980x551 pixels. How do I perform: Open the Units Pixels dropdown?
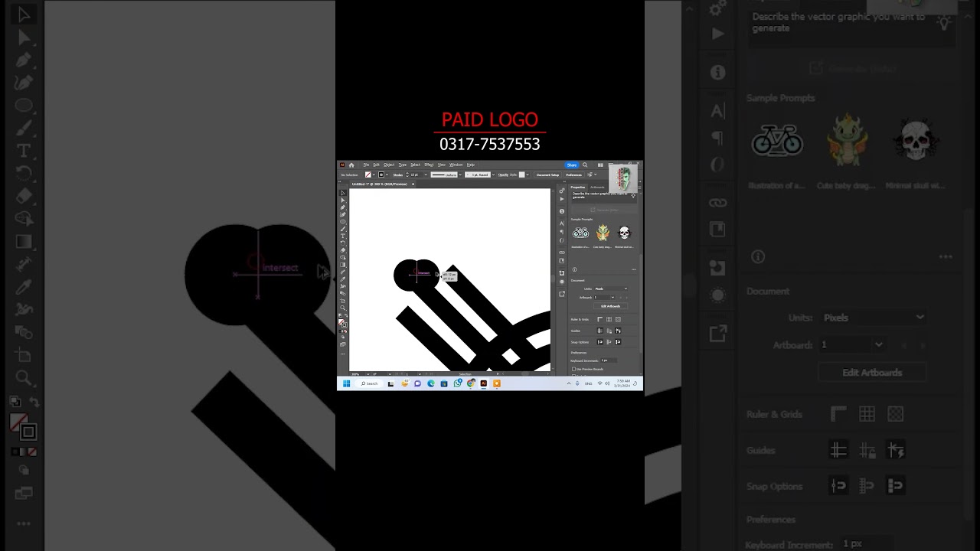pyautogui.click(x=611, y=289)
